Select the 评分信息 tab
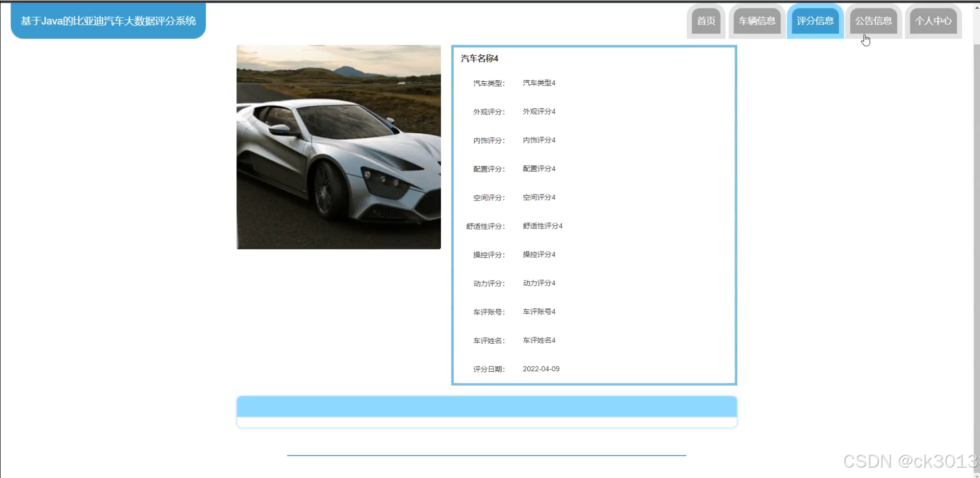 [815, 21]
